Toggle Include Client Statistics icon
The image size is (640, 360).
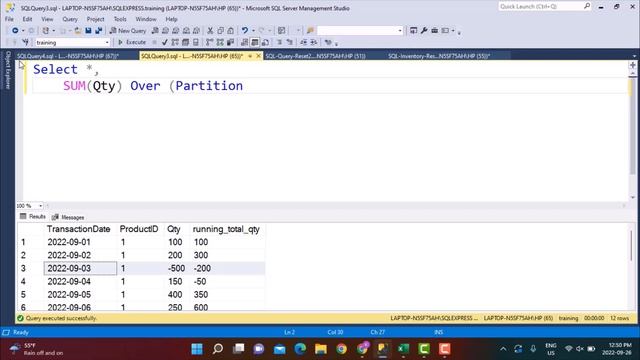click(x=230, y=42)
